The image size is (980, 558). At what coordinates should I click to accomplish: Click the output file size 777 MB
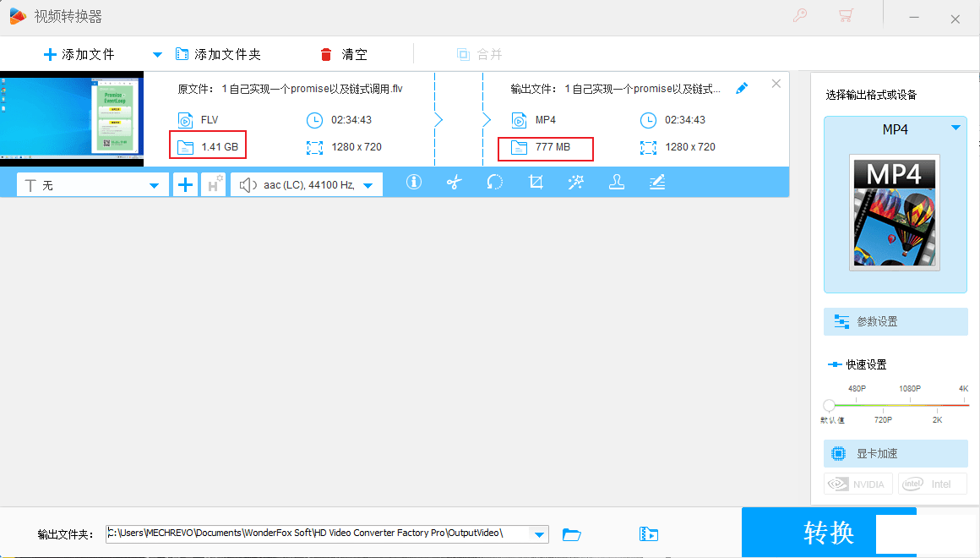coord(553,147)
